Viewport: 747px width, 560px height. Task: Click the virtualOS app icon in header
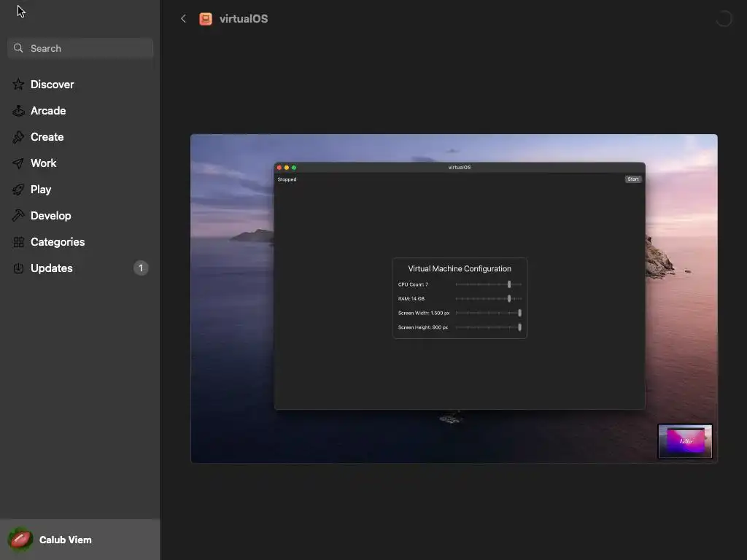pyautogui.click(x=206, y=18)
